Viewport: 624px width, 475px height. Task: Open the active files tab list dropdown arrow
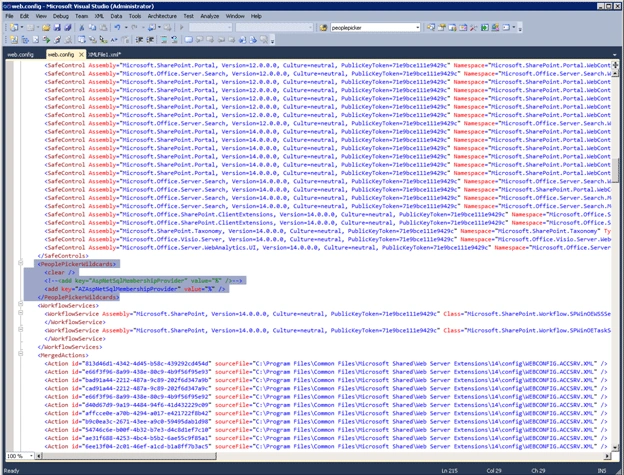click(614, 55)
